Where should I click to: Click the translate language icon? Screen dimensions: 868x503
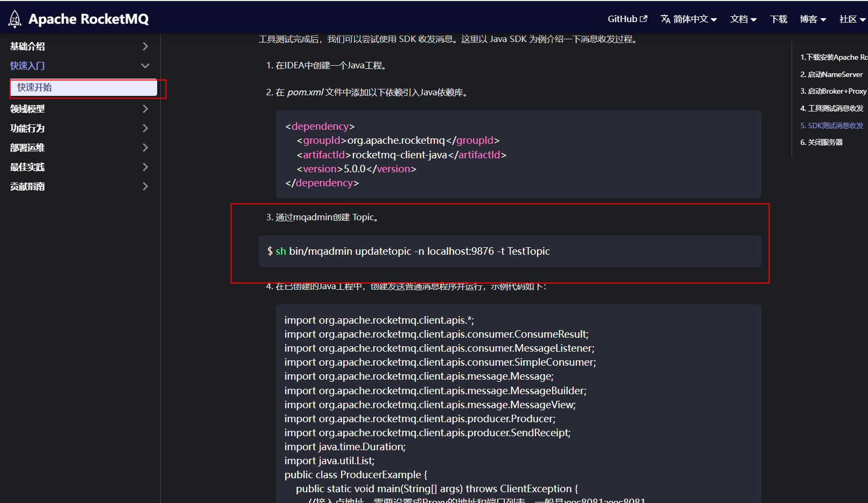(666, 19)
